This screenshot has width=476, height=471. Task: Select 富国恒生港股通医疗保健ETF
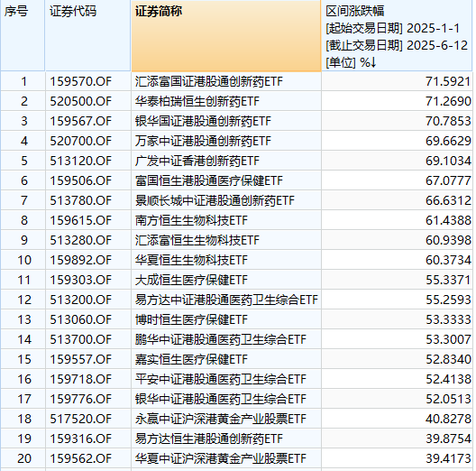point(209,180)
